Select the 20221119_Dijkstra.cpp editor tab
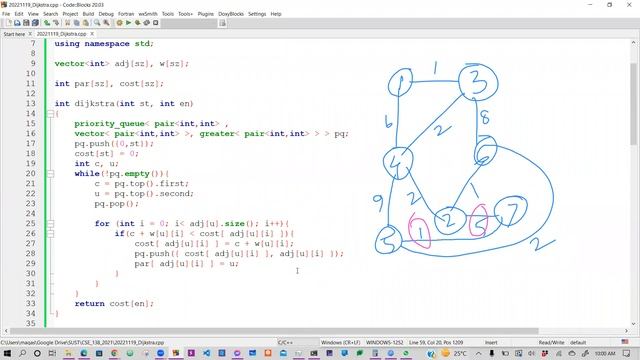Viewport: 640px width, 360px height. click(62, 34)
